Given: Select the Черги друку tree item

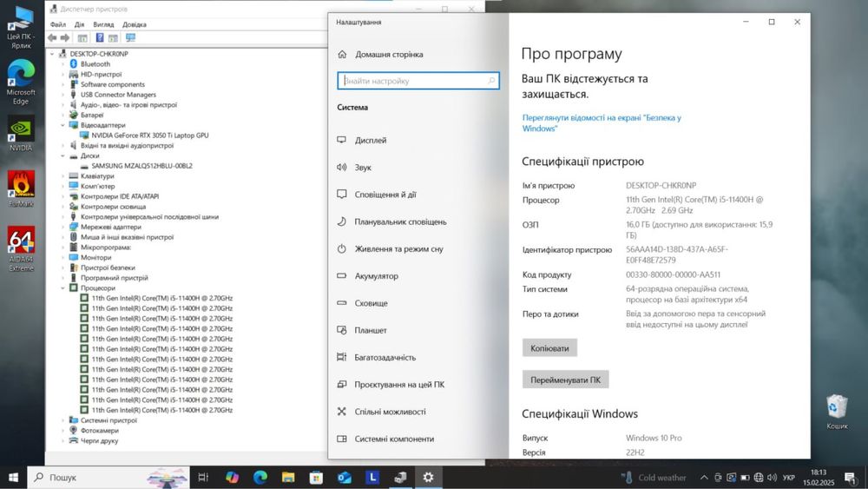Looking at the screenshot, I should [100, 441].
